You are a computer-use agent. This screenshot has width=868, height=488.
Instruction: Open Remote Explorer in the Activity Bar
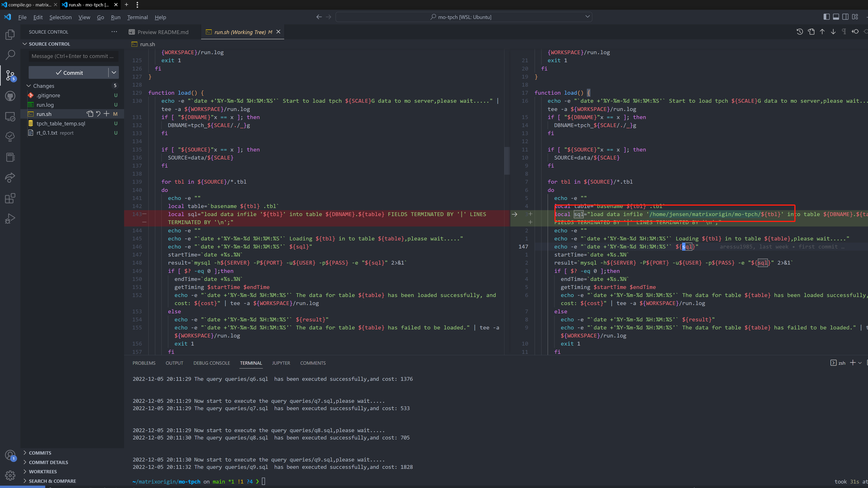[10, 116]
